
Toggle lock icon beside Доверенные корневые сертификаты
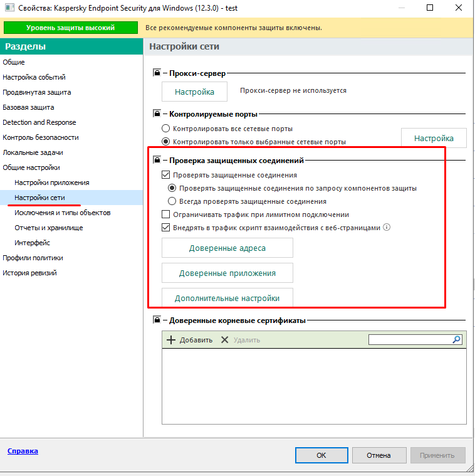click(x=157, y=320)
